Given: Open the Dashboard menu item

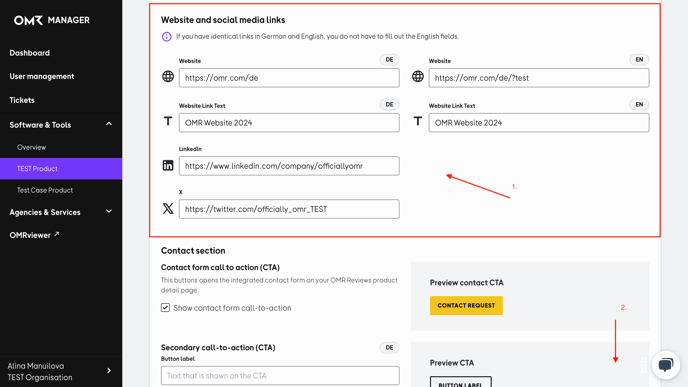Looking at the screenshot, I should click(29, 53).
